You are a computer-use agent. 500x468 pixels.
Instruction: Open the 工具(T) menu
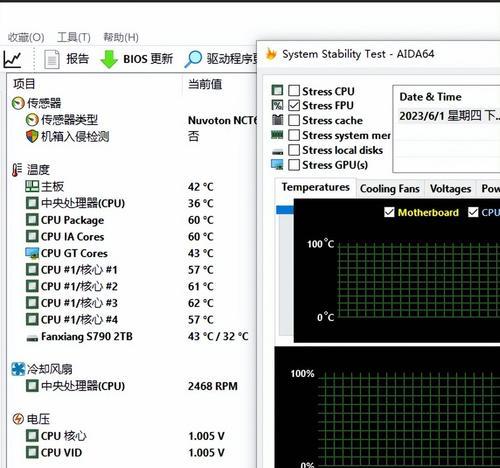[x=74, y=37]
